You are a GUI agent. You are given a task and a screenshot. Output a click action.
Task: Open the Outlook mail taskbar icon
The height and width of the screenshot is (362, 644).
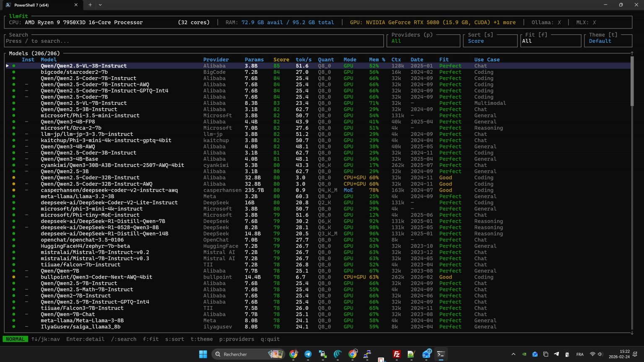point(426,354)
